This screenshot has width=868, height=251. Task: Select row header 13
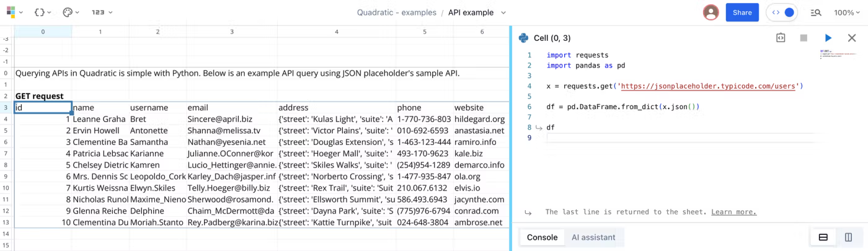(x=6, y=222)
